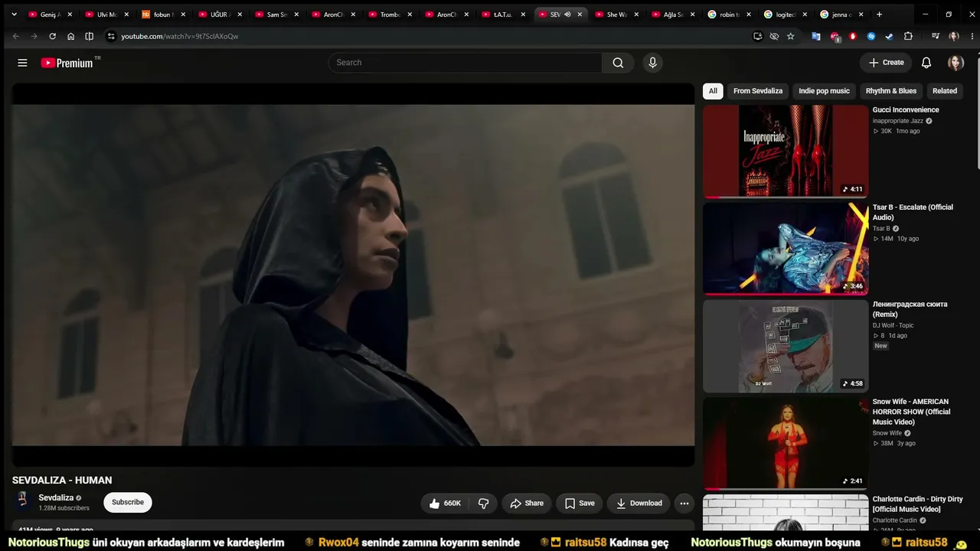
Task: Open the Snow Wife AMERICAN HORROR SHOW thumbnail
Action: (786, 443)
